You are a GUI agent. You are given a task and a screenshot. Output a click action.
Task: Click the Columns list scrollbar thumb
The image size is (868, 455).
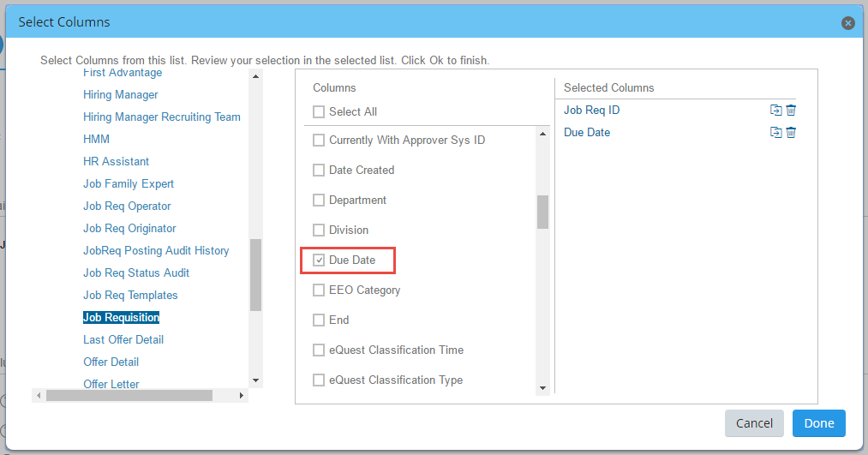542,212
